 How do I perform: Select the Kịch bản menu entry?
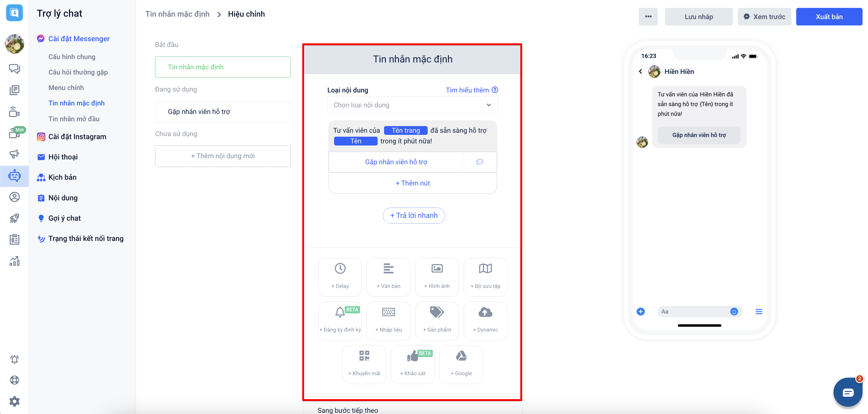62,177
